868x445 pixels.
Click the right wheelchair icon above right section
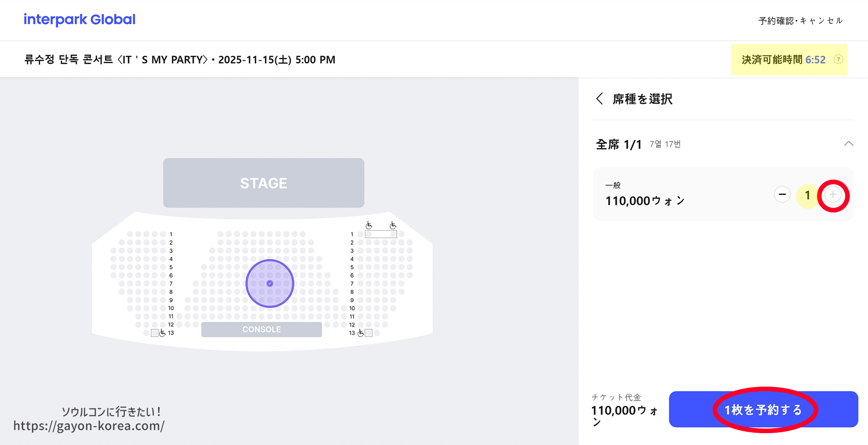(x=393, y=225)
